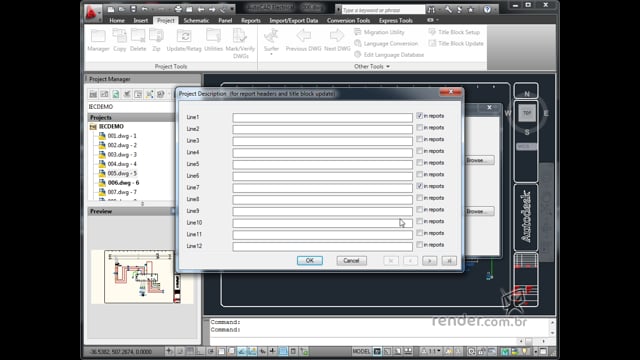Image resolution: width=640 pixels, height=360 pixels.
Task: Click the Line1 text input field
Action: [x=322, y=118]
